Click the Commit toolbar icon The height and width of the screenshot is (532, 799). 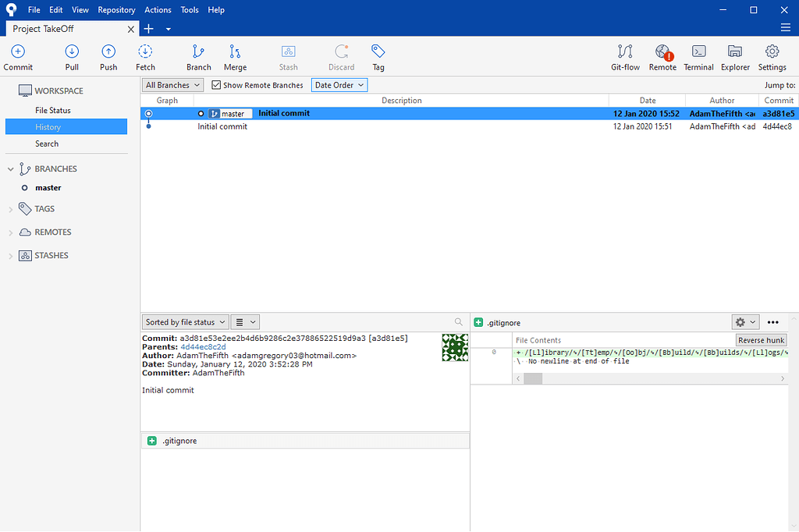pos(18,57)
